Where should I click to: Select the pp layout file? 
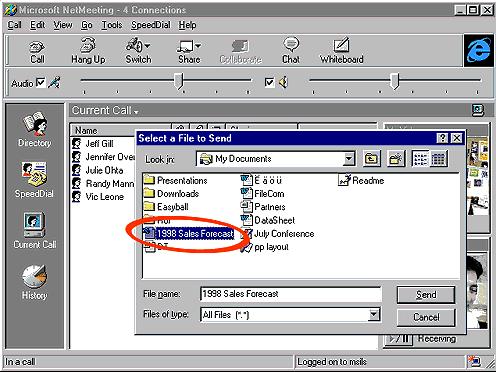point(265,247)
